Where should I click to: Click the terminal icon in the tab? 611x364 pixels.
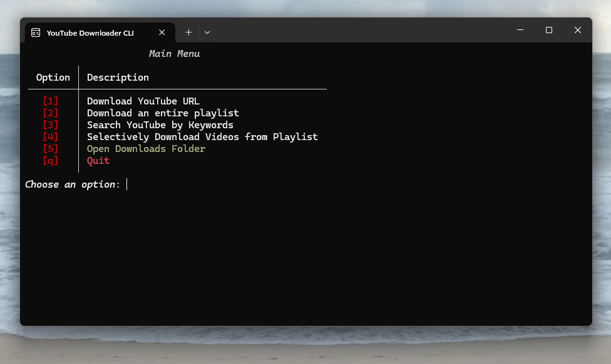(36, 33)
